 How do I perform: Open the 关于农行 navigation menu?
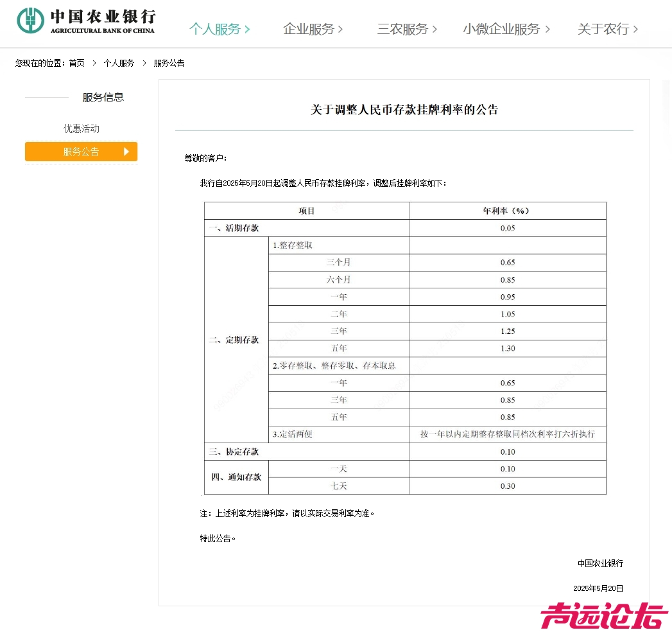point(608,29)
